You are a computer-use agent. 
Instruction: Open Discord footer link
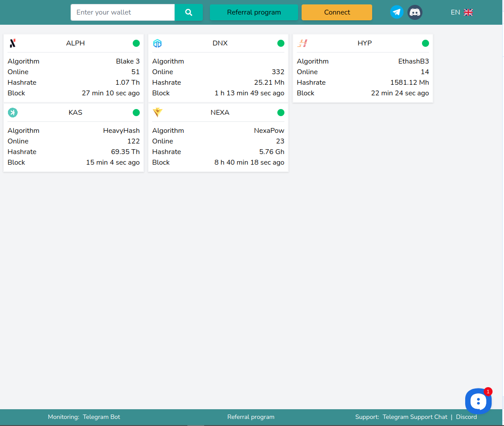point(466,417)
